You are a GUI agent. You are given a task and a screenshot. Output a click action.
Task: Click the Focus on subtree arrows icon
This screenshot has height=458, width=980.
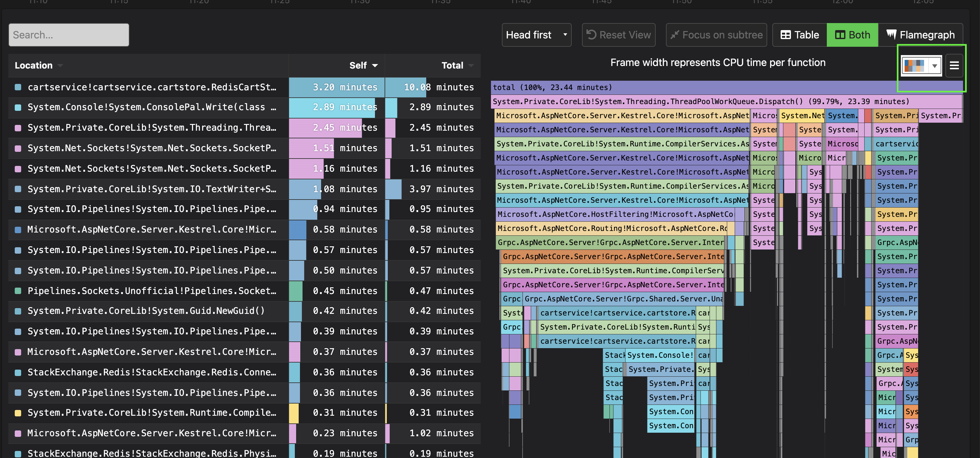pyautogui.click(x=675, y=35)
